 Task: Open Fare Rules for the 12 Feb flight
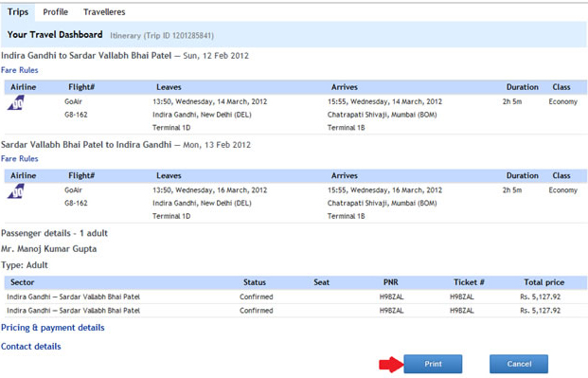click(20, 70)
